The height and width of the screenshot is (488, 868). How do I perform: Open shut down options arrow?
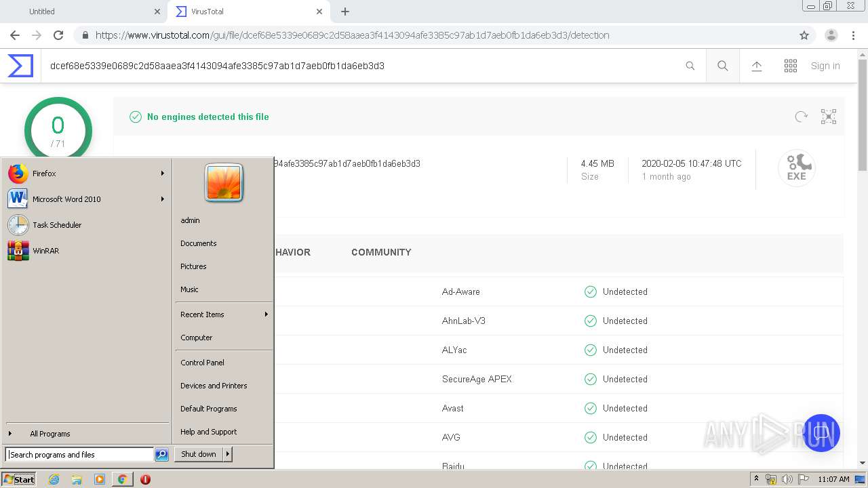pyautogui.click(x=228, y=454)
